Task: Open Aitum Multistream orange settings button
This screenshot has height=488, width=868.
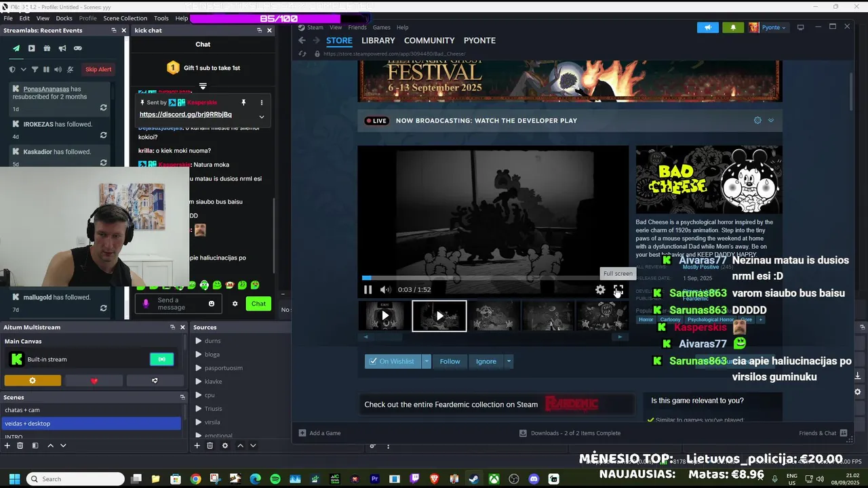Action: click(x=33, y=381)
